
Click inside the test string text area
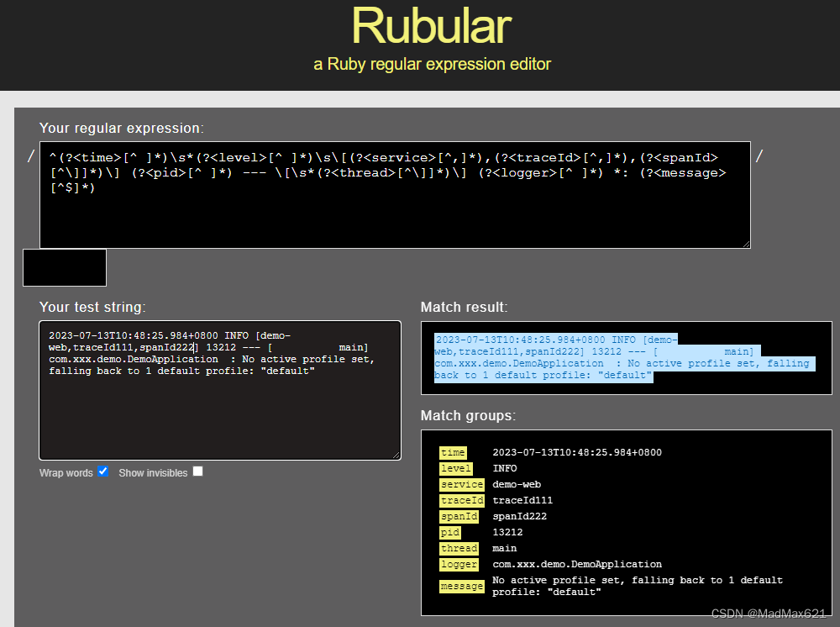pyautogui.click(x=219, y=420)
